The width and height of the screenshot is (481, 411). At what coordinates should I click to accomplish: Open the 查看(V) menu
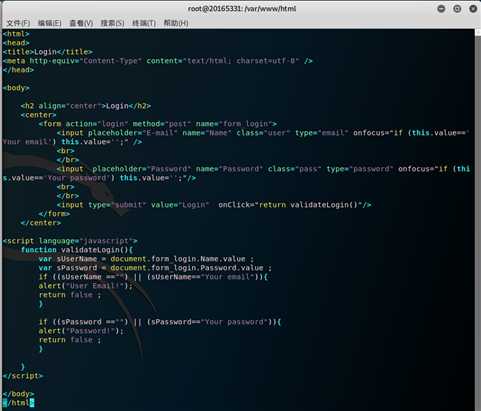click(81, 23)
